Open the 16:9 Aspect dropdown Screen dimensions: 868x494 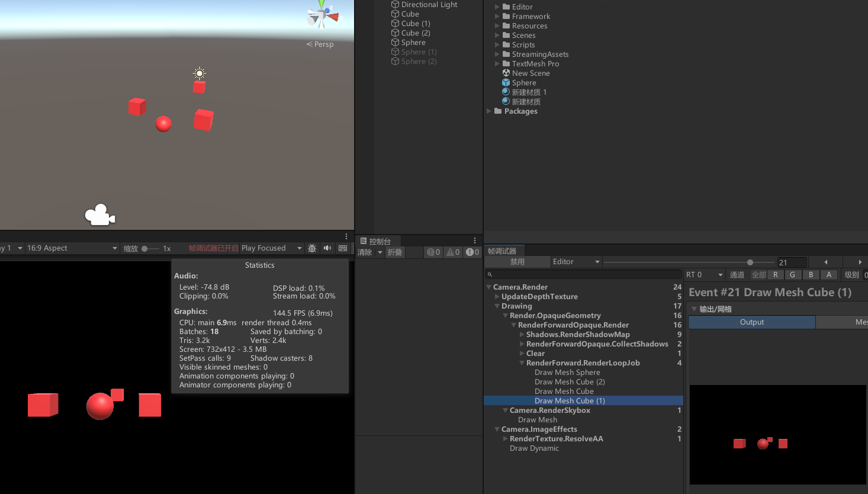coord(72,248)
